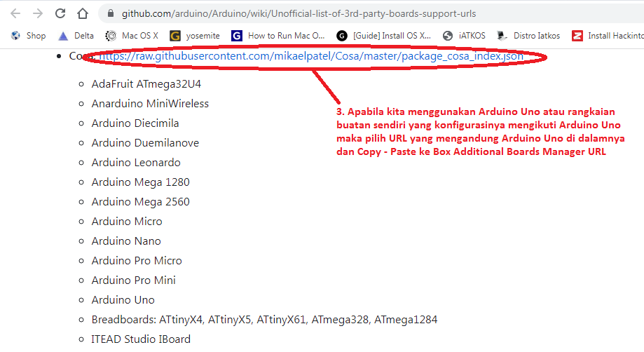The height and width of the screenshot is (352, 644).
Task: Reload the current GitHub wiki page
Action: 60,13
